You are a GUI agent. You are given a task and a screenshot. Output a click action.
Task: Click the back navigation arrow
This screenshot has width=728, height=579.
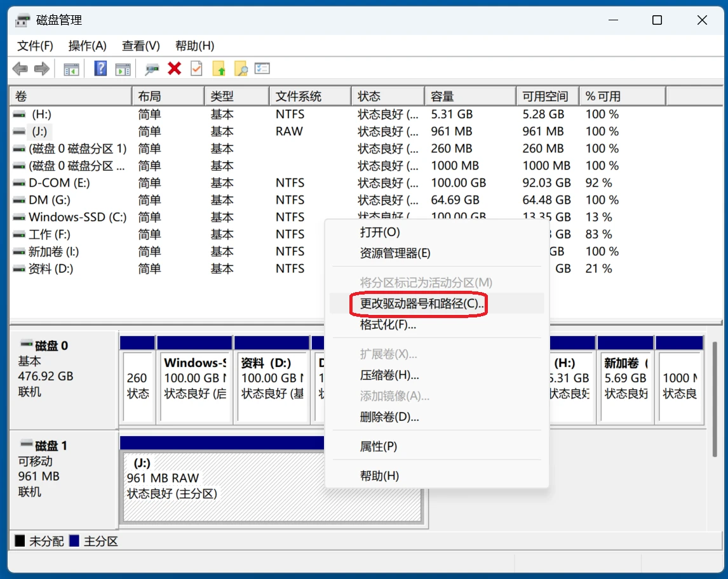coord(20,69)
